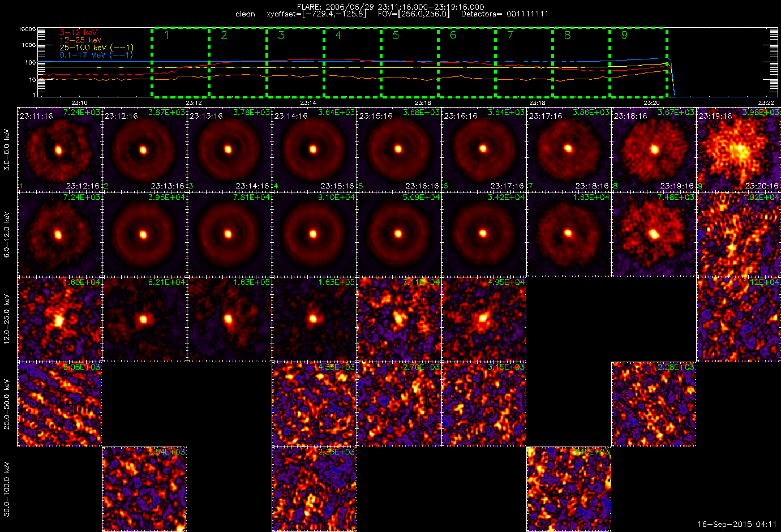The height and width of the screenshot is (532, 781).
Task: Select the 3.0-6.0 keV image at 23:11:16
Action: click(x=60, y=149)
